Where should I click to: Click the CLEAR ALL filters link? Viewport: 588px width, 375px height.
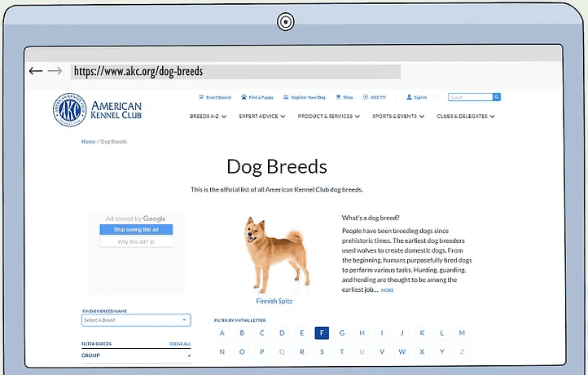pos(180,344)
